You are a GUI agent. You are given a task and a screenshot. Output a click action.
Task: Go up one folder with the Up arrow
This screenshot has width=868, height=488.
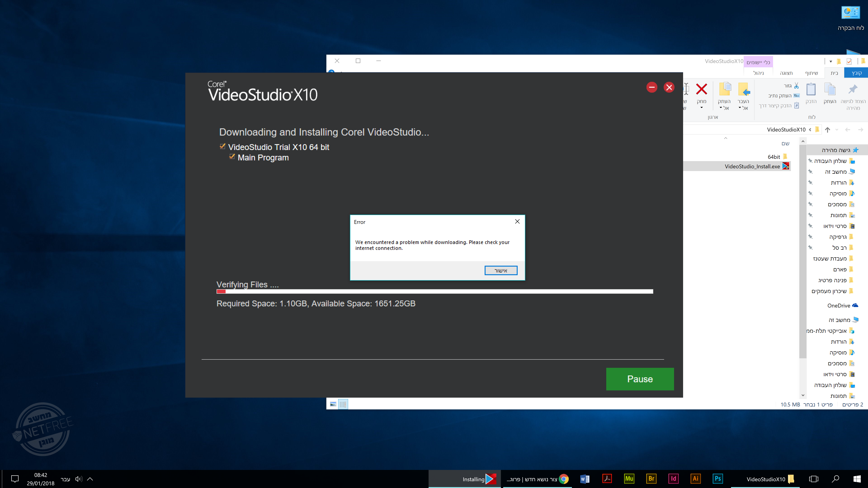[828, 130]
